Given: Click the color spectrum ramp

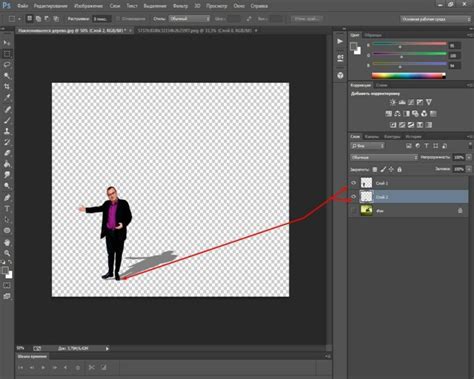Looking at the screenshot, I should 408,76.
